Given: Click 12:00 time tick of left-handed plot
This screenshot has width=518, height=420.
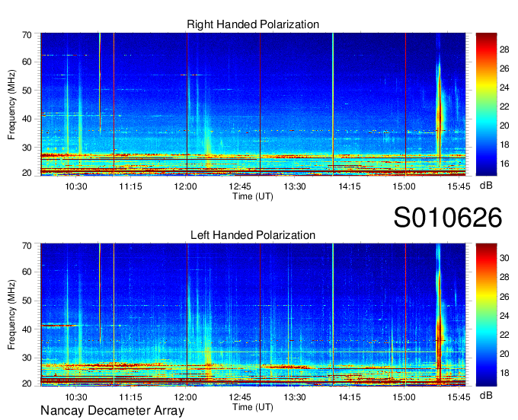Looking at the screenshot, I should (x=185, y=397).
